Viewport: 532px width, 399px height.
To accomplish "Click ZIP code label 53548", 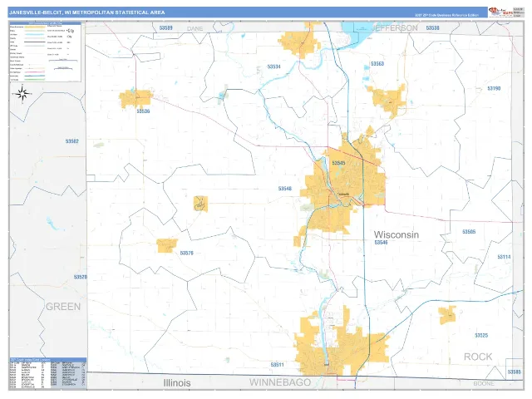I will pos(284,189).
